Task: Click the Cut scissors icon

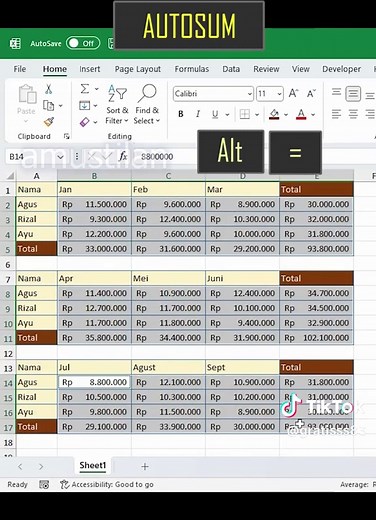Action: [49, 89]
